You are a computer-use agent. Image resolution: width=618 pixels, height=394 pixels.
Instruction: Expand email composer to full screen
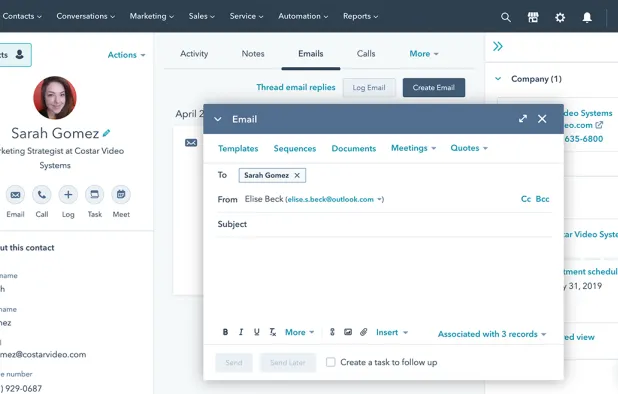523,119
